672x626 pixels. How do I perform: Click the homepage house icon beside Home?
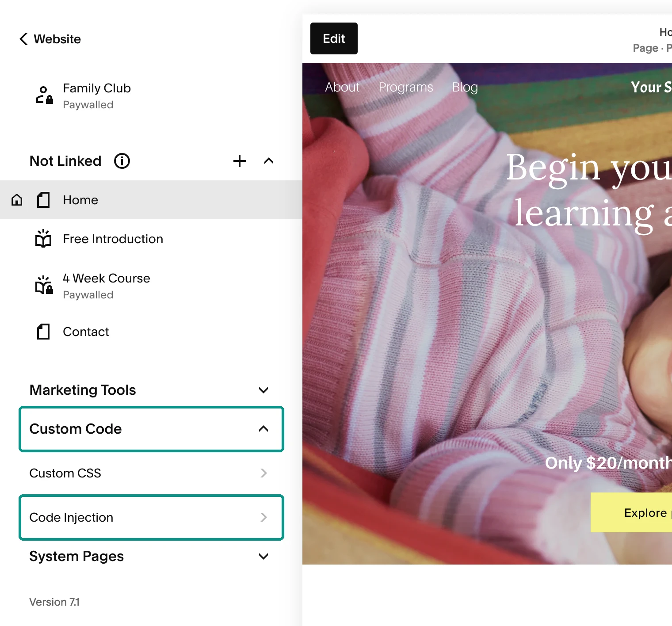[17, 200]
